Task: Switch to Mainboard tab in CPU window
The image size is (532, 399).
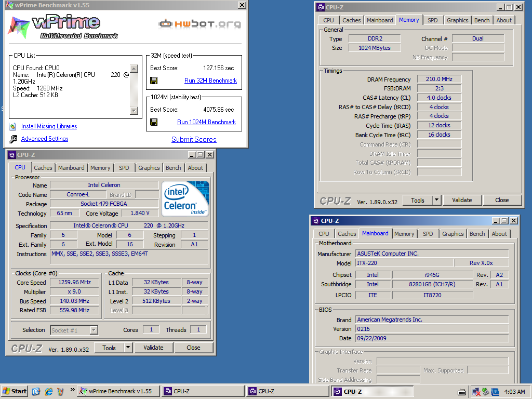Action: pyautogui.click(x=71, y=168)
